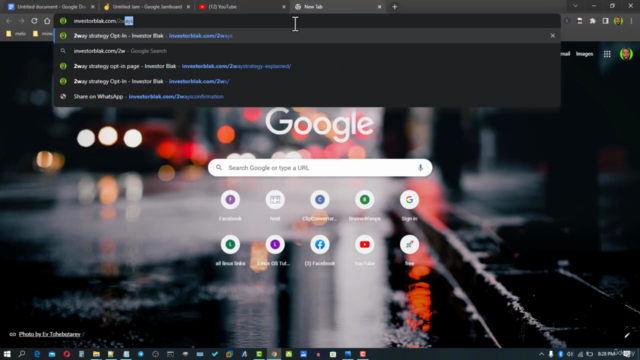Viewport: 640px width, 360px height.
Task: Switch to the (12) YouTube tab
Action: coord(241,7)
